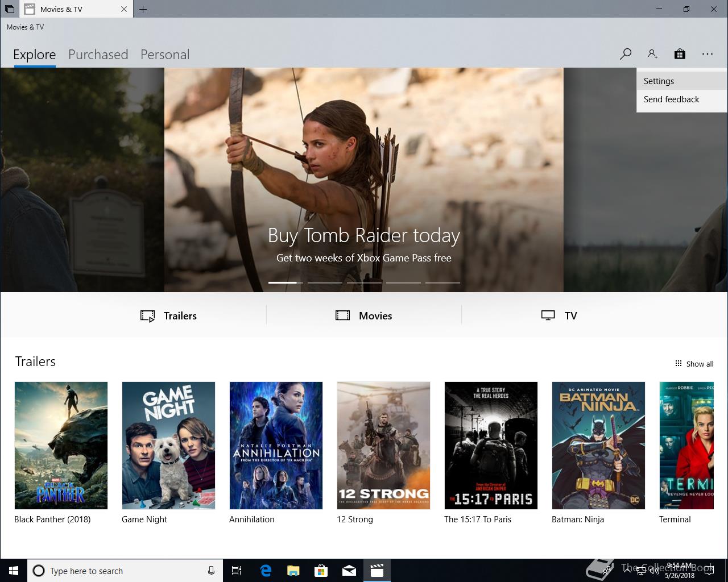Viewport: 728px width, 582px height.
Task: Click the Movies filmstrip icon
Action: click(342, 315)
